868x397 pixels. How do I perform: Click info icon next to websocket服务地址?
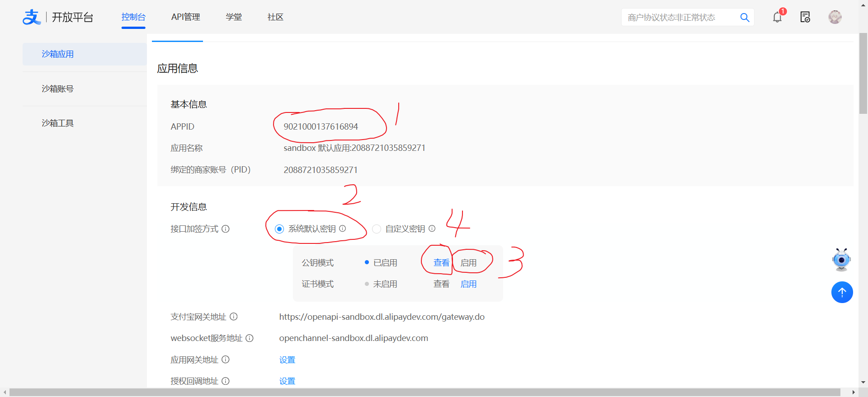point(250,338)
